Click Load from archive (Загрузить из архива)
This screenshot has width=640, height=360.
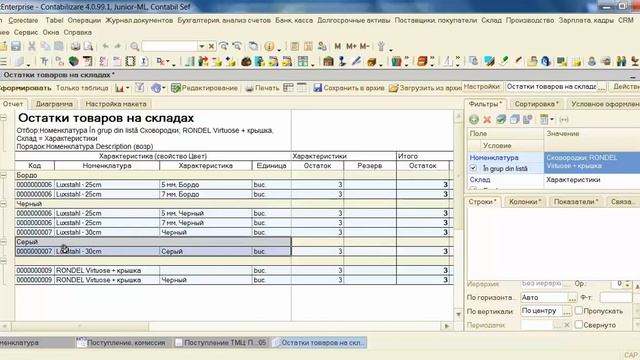(425, 88)
